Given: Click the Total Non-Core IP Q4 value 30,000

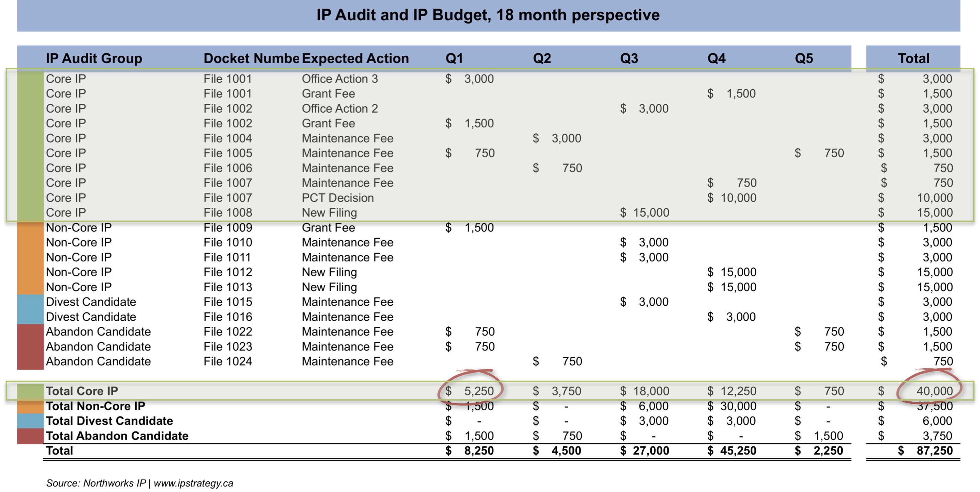Looking at the screenshot, I should click(x=738, y=406).
